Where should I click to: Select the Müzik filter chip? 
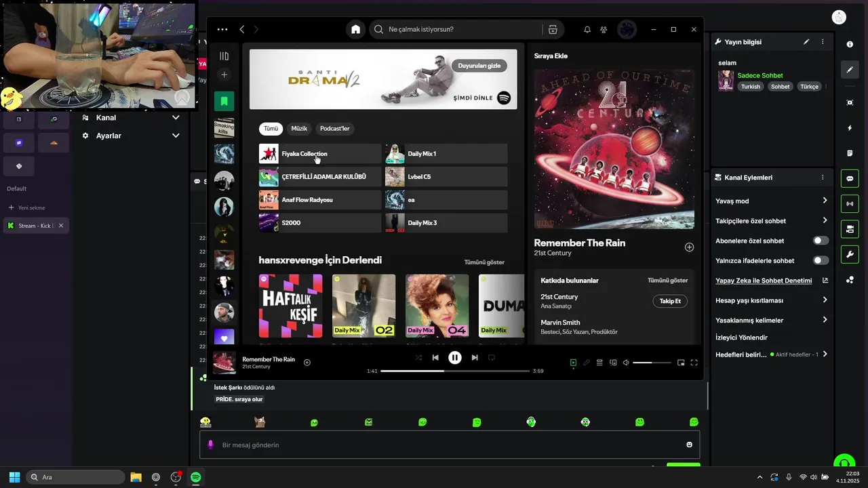pos(299,129)
